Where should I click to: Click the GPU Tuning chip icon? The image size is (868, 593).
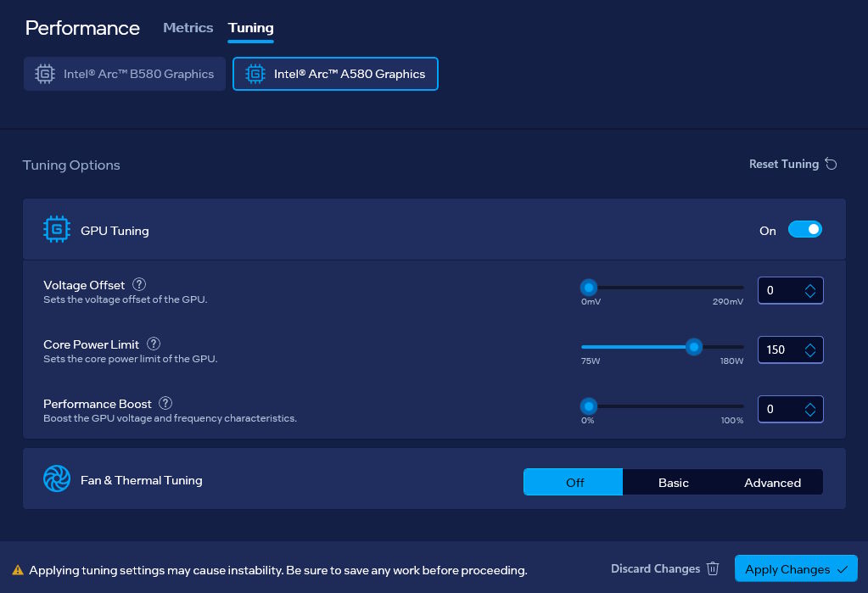point(57,229)
